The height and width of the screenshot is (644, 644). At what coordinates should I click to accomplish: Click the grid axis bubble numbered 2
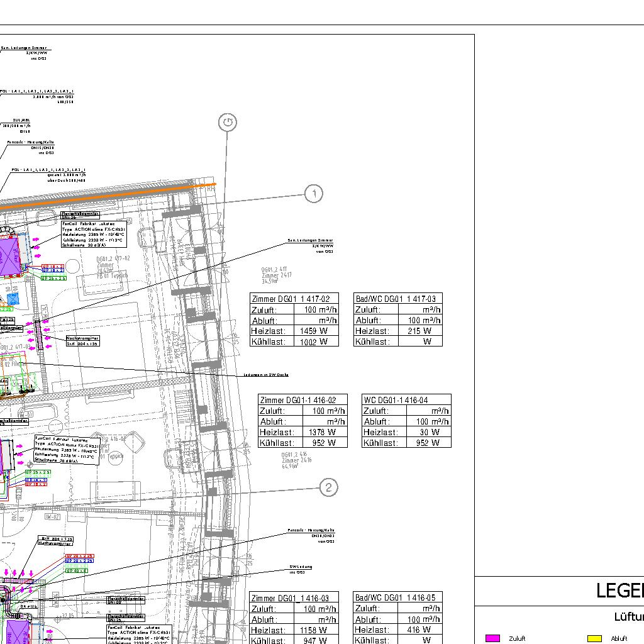pyautogui.click(x=328, y=487)
